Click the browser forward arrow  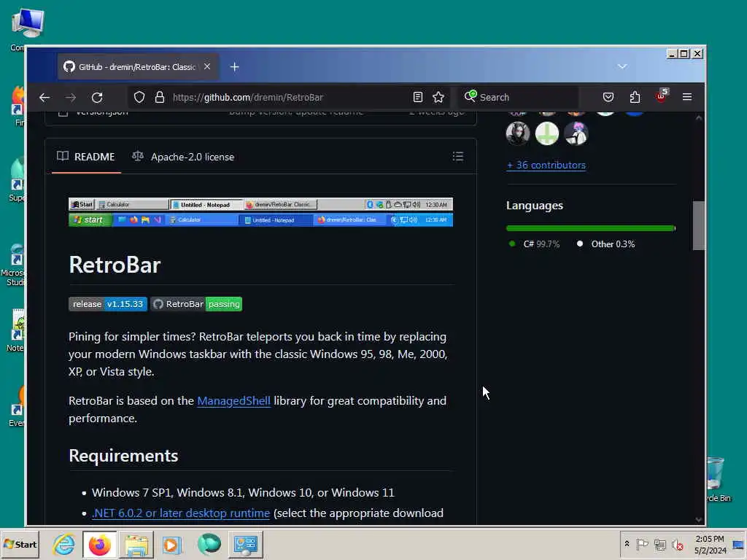[71, 98]
